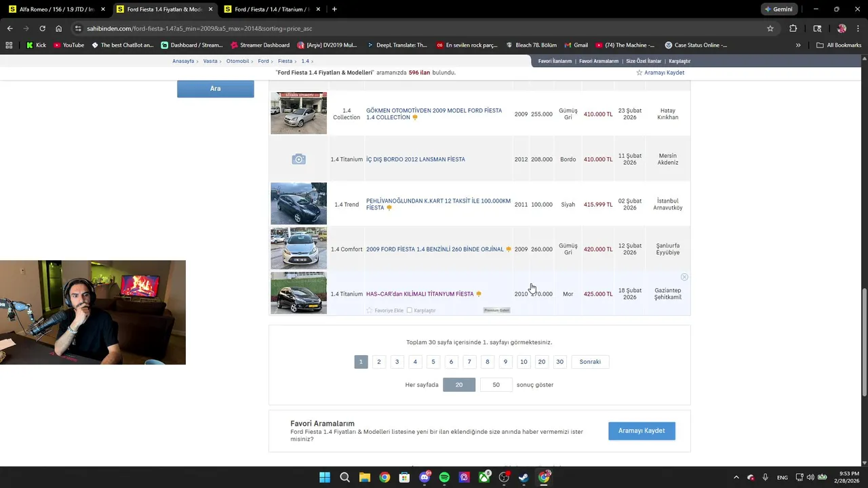Open the Chrome extensions puzzle icon
The image size is (868, 488).
click(793, 28)
